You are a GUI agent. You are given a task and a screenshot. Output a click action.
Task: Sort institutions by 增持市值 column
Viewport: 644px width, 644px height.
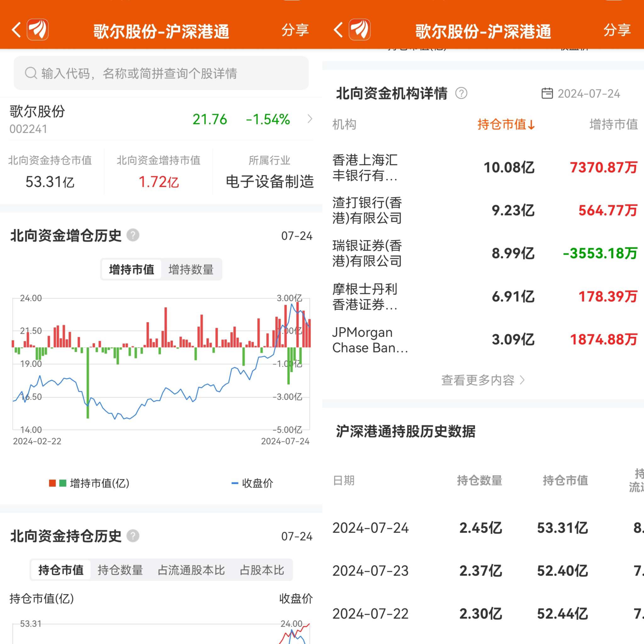[x=613, y=124]
